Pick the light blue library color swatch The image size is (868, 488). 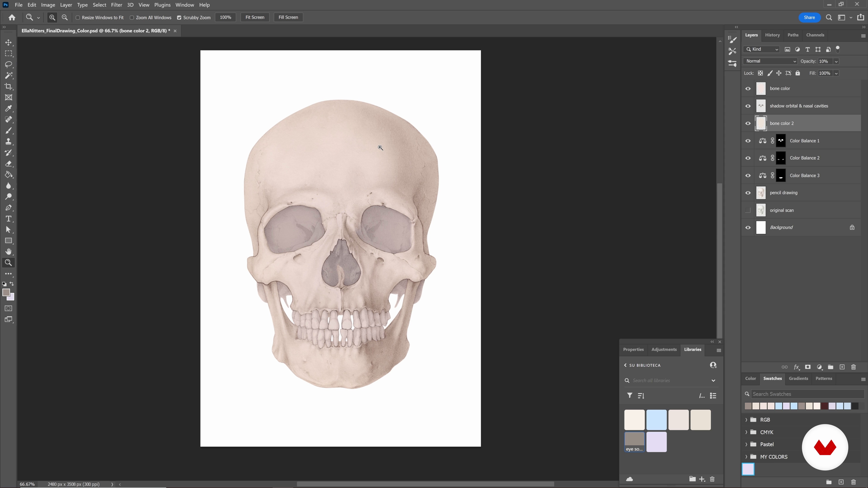(x=656, y=420)
